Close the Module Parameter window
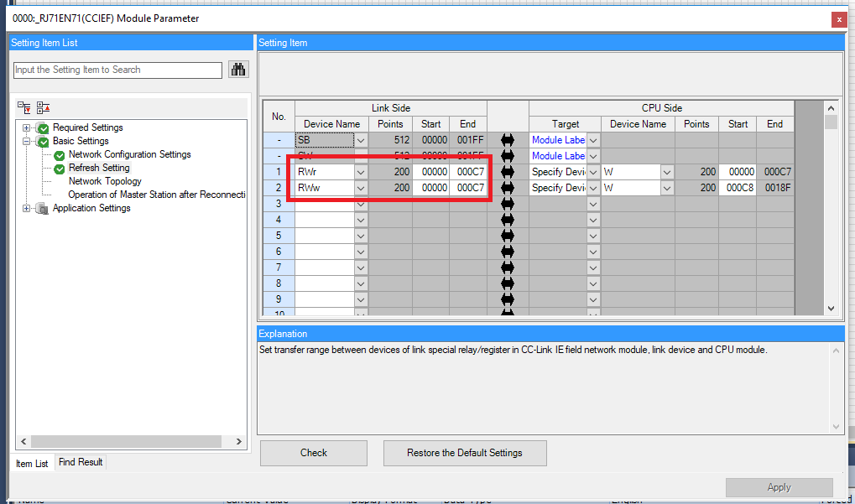This screenshot has width=855, height=504. pyautogui.click(x=838, y=19)
